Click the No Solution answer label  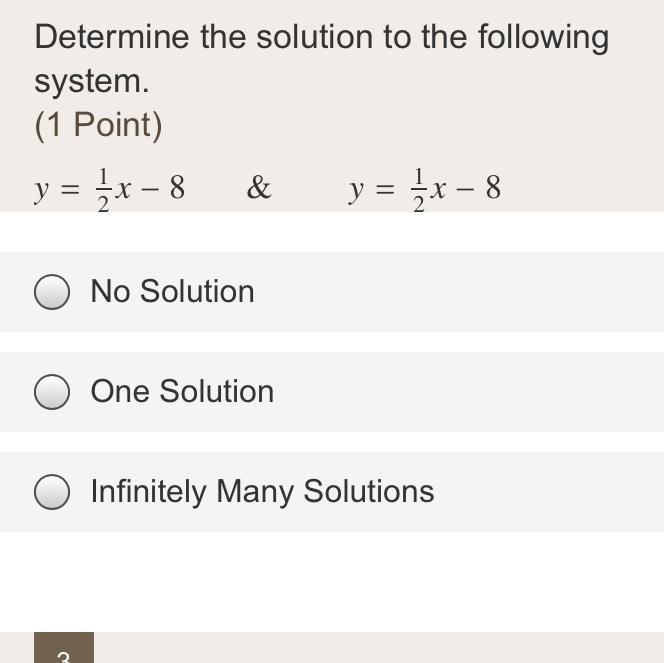click(x=172, y=292)
